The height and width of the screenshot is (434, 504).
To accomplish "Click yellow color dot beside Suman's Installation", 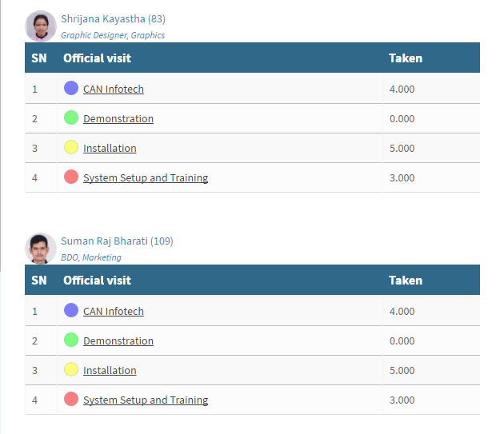I will click(x=71, y=369).
